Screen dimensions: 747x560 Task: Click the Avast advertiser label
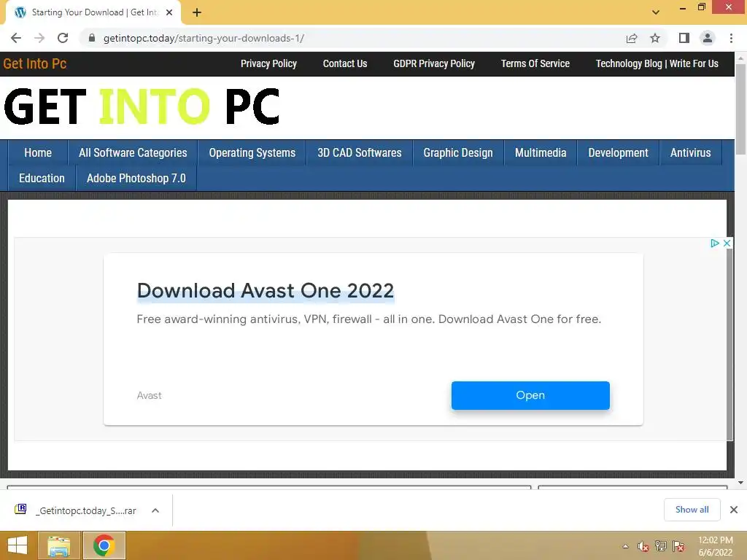pyautogui.click(x=149, y=395)
